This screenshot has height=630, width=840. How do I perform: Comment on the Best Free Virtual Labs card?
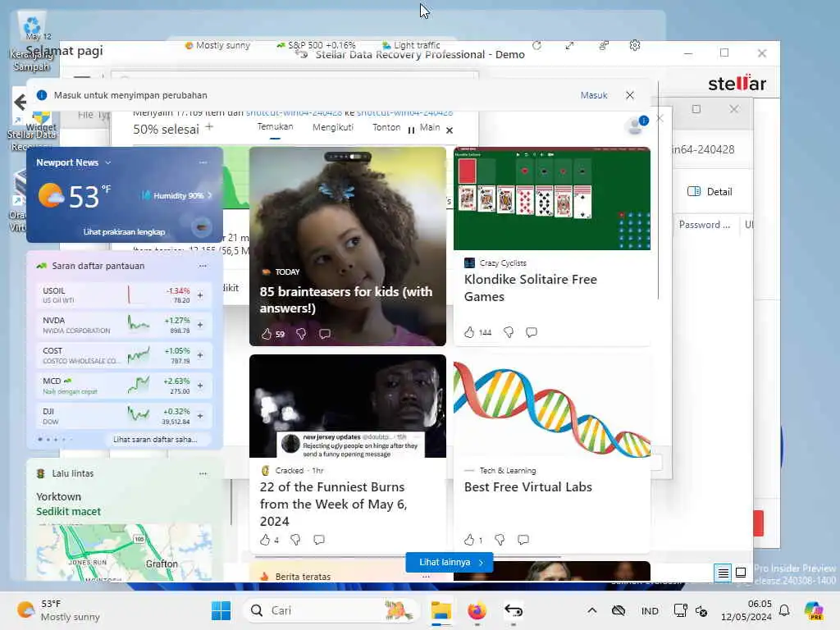[x=523, y=540]
